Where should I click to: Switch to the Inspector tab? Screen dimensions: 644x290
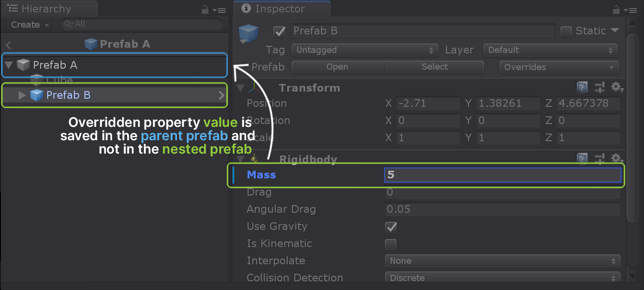pyautogui.click(x=280, y=9)
